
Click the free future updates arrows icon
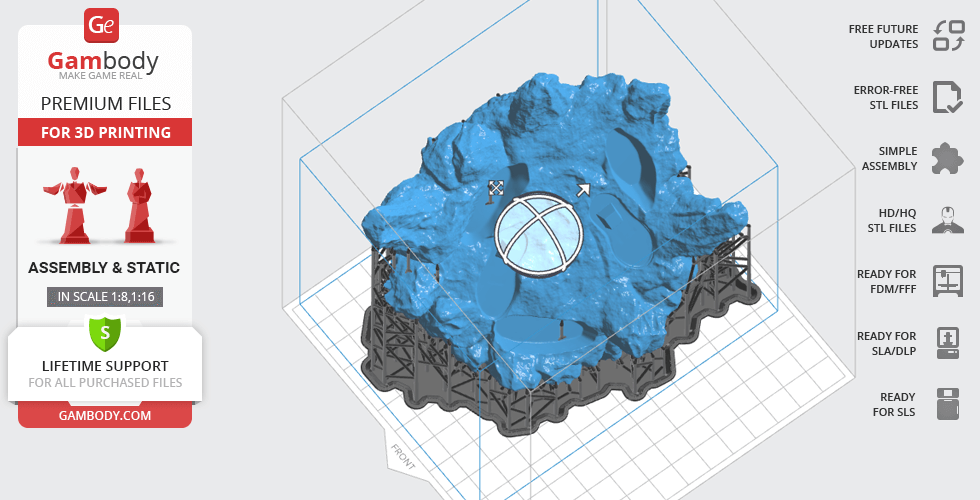tap(946, 37)
